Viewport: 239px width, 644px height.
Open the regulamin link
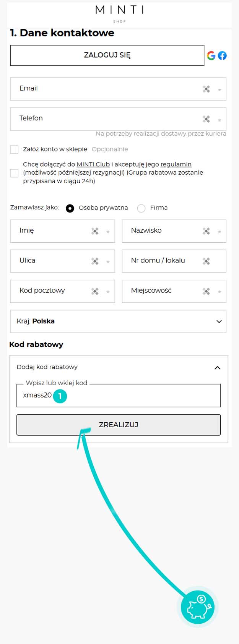pos(176,164)
